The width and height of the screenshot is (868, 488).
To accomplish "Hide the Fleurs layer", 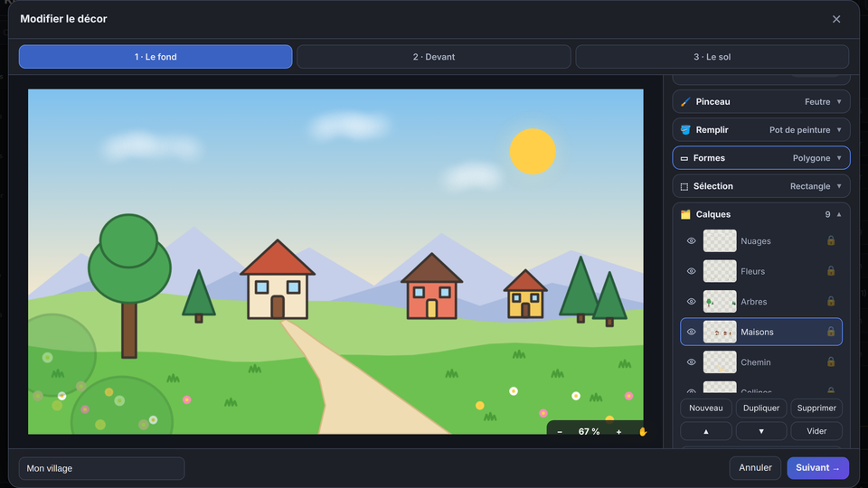I will tap(692, 271).
